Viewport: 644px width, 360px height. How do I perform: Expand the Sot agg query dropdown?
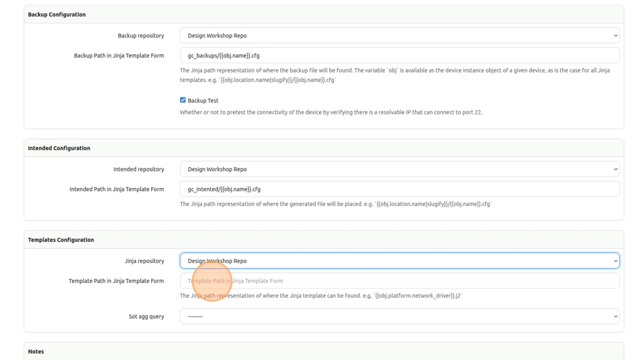click(399, 316)
